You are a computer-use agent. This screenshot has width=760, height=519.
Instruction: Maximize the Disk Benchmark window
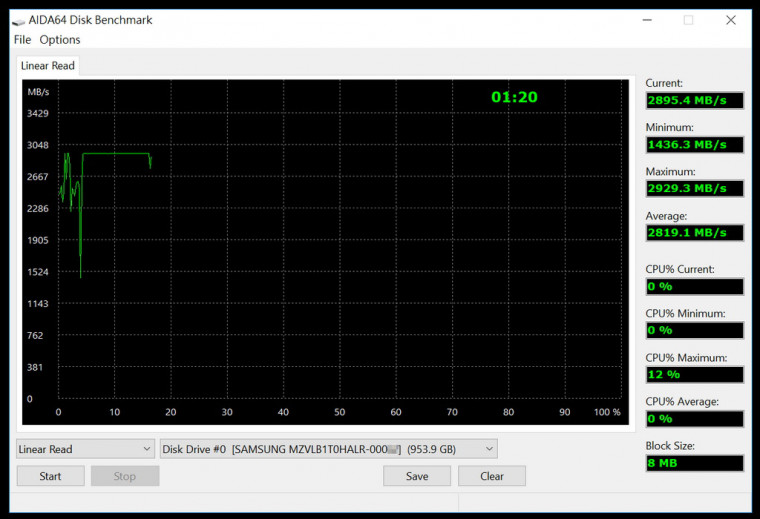pos(688,20)
